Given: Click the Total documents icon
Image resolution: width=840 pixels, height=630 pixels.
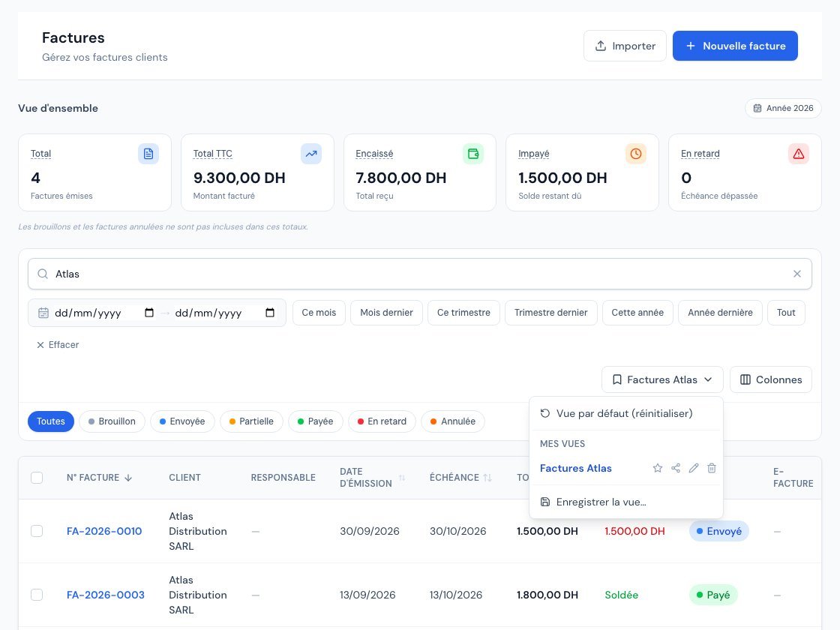Looking at the screenshot, I should coord(148,154).
